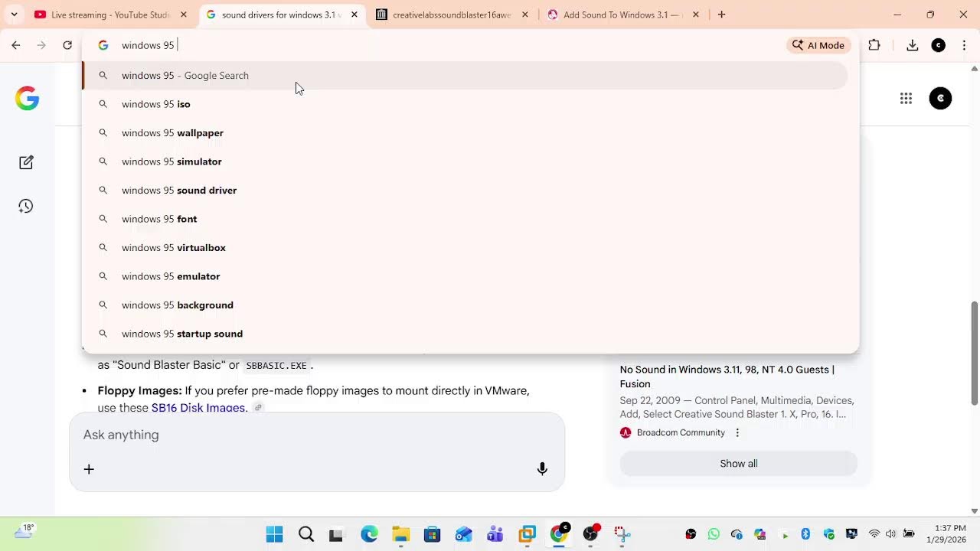Open the Google account avatar on the page
This screenshot has height=551, width=980.
click(x=940, y=99)
